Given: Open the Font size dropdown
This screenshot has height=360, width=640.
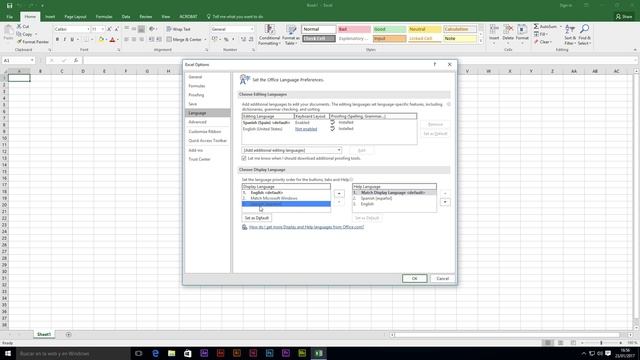Looking at the screenshot, I should tap(102, 29).
